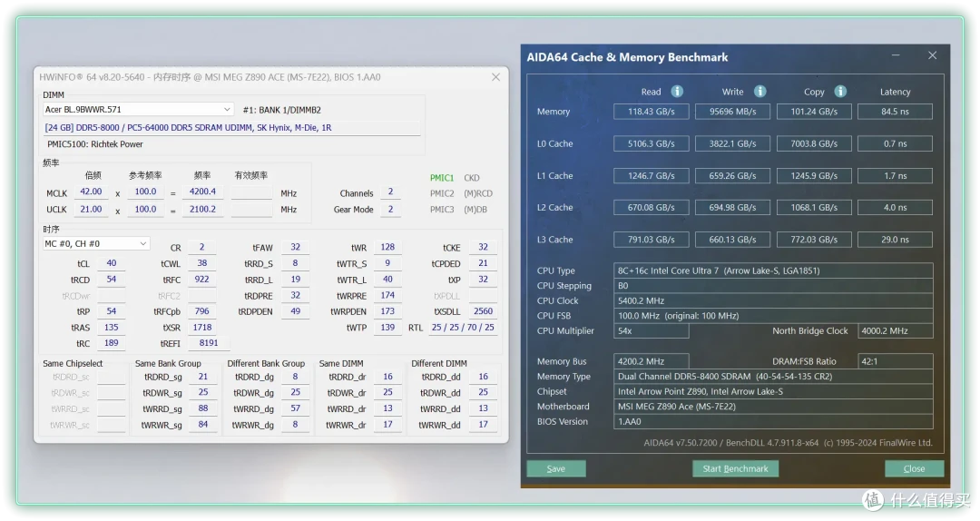The height and width of the screenshot is (521, 980).
Task: Click the tRAS timing value 135
Action: point(112,327)
